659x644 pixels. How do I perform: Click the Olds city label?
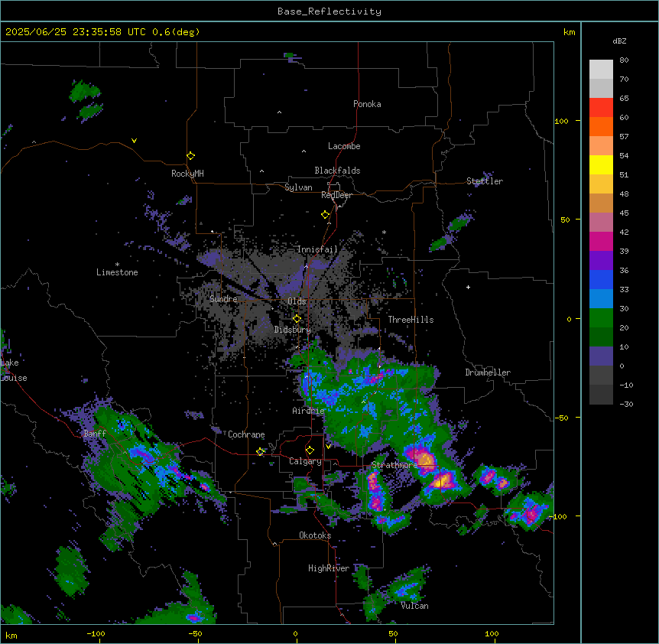coord(297,301)
